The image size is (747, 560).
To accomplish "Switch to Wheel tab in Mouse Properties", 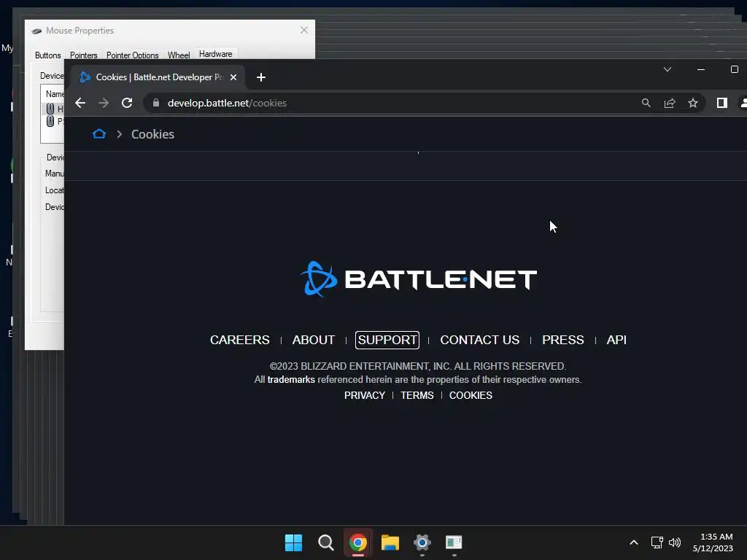I will click(x=179, y=55).
